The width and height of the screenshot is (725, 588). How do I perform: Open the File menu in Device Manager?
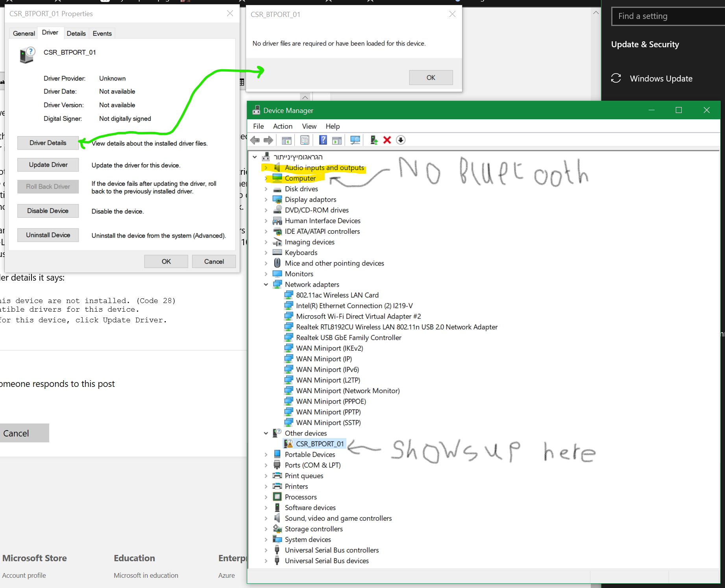click(259, 126)
